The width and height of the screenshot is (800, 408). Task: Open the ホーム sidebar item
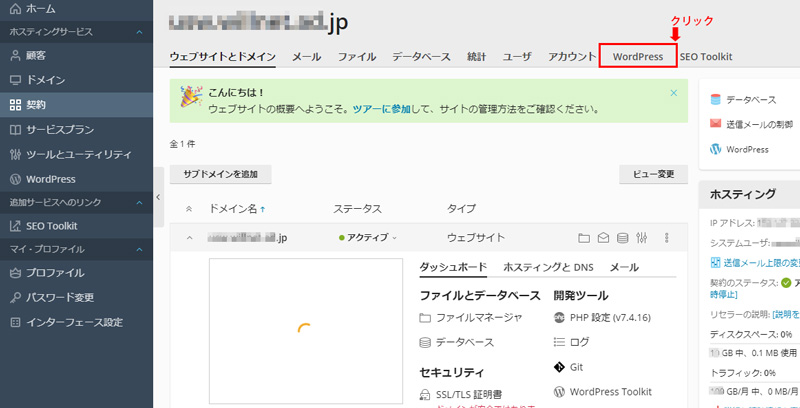[x=77, y=9]
